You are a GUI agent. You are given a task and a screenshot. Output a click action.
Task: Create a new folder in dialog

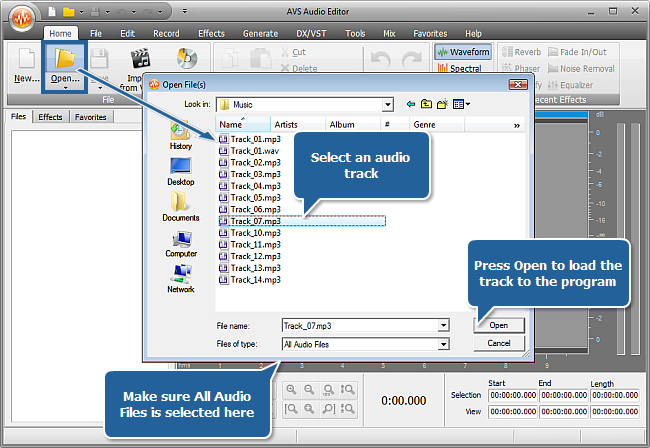click(442, 104)
